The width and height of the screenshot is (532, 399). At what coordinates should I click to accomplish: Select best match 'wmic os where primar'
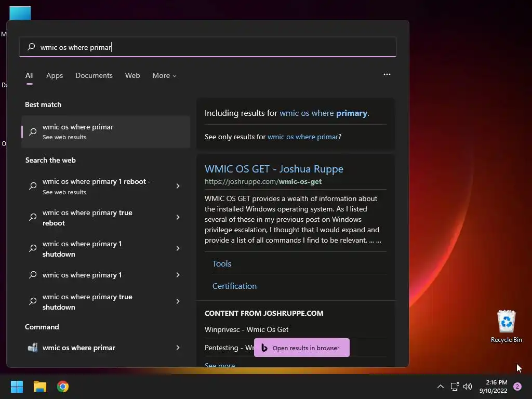[105, 131]
